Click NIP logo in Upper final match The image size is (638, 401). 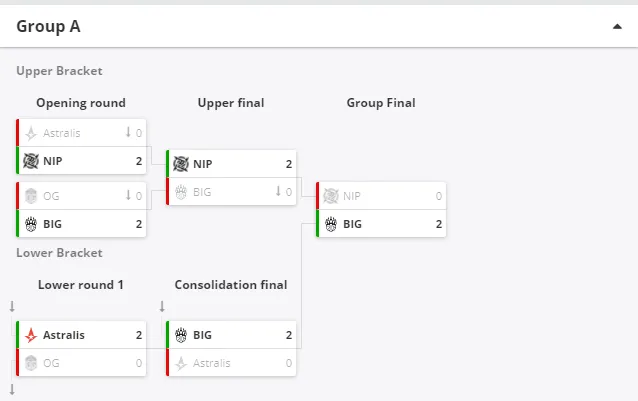click(x=181, y=164)
